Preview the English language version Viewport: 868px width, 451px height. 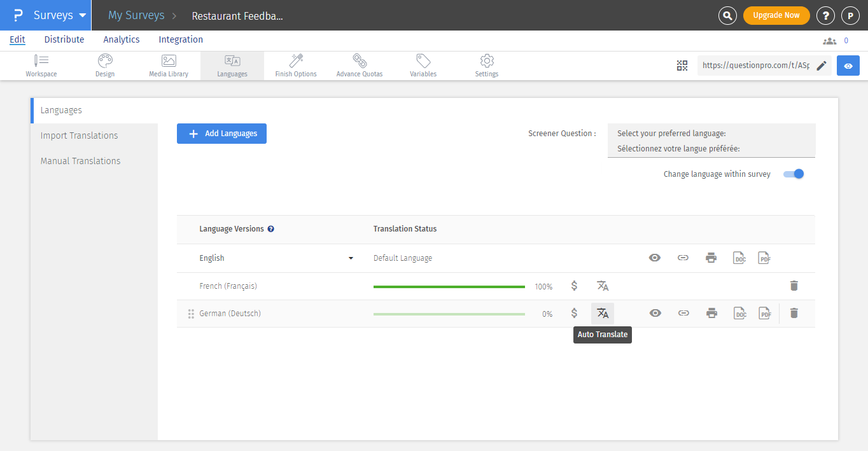[x=655, y=258]
